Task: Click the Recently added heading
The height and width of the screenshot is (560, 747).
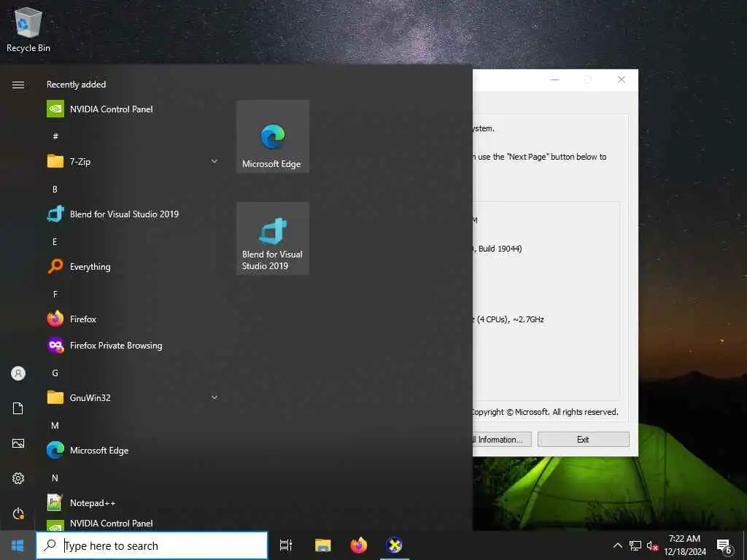Action: 76,85
